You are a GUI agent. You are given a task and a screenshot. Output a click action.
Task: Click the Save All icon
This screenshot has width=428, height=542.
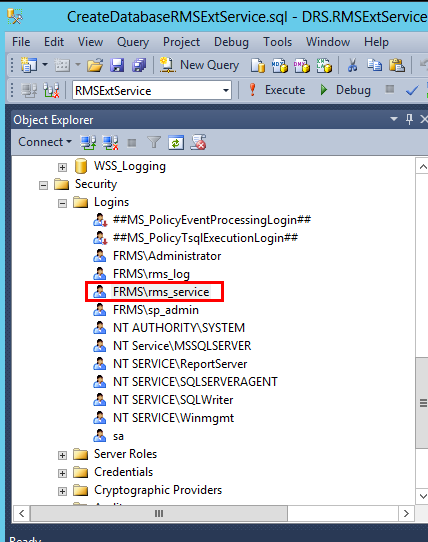pos(139,65)
